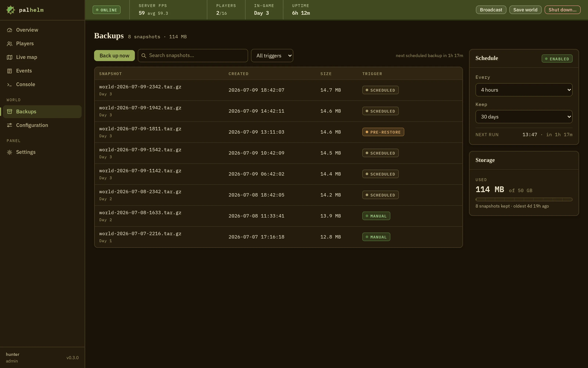Click the v0.3.0 version label

click(72, 358)
